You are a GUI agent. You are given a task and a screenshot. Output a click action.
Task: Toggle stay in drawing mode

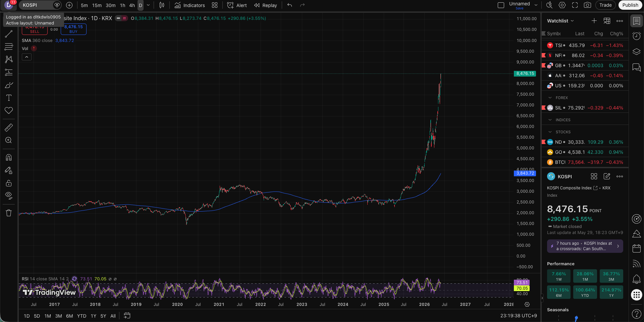tap(9, 170)
